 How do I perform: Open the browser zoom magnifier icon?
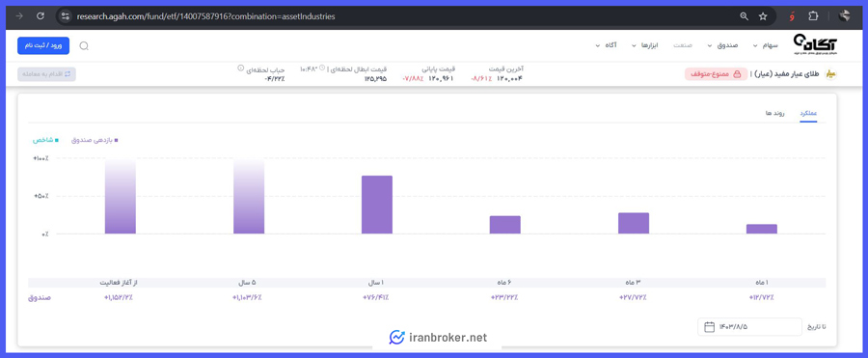click(744, 16)
